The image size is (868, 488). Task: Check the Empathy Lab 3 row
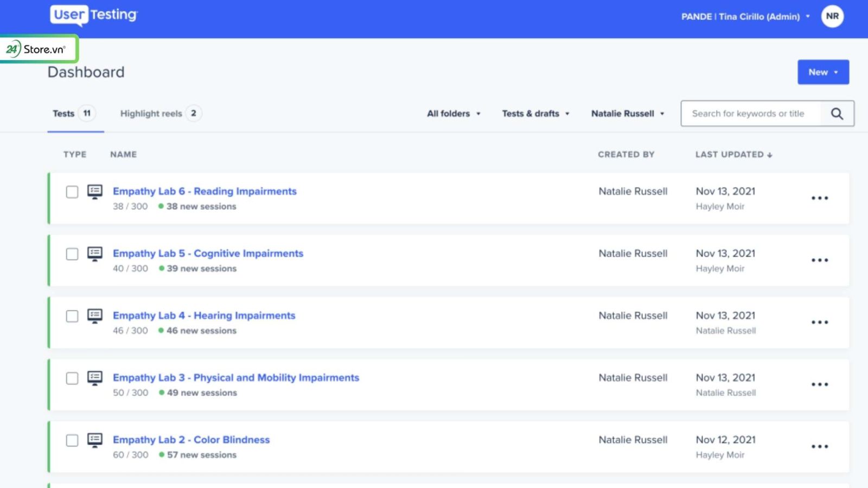pos(72,378)
